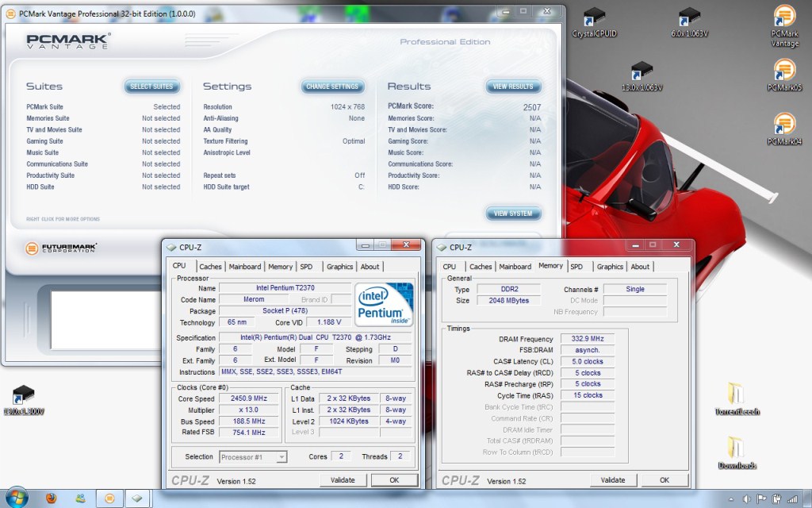The height and width of the screenshot is (508, 812).
Task: Open the Messenger taskbar icon
Action: click(80, 498)
